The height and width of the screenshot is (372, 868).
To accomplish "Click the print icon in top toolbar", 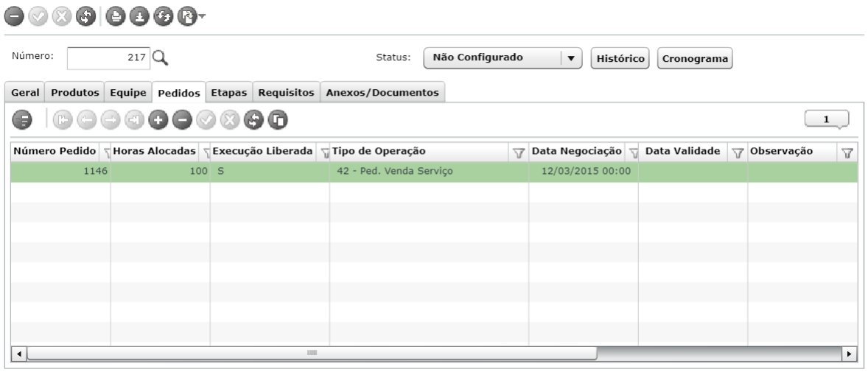I will click(x=115, y=17).
